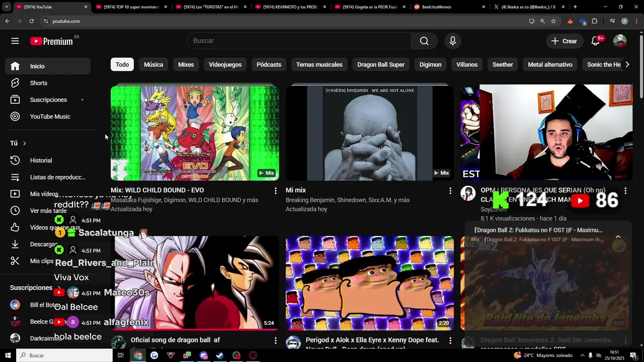644x362 pixels.
Task: Switch to the TOP 10 super movimientos tab
Action: pos(132,7)
